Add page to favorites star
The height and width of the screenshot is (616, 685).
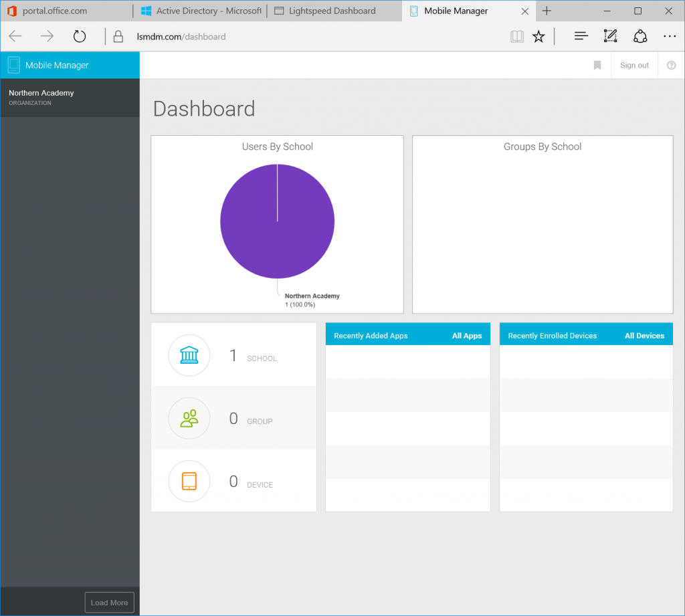coord(539,36)
